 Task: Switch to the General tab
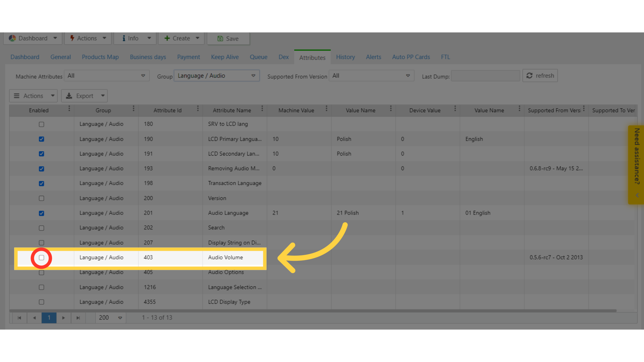click(x=61, y=57)
